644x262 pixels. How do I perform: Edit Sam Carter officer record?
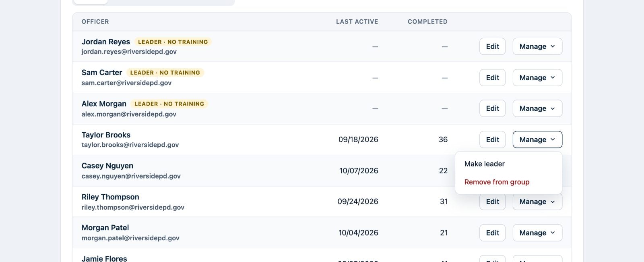click(492, 77)
